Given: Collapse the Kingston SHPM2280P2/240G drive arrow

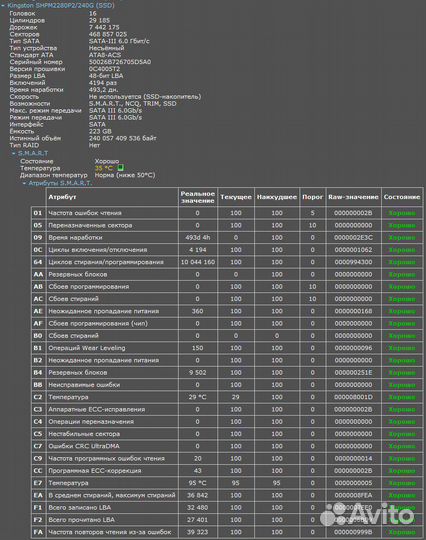Looking at the screenshot, I should (x=3, y=6).
